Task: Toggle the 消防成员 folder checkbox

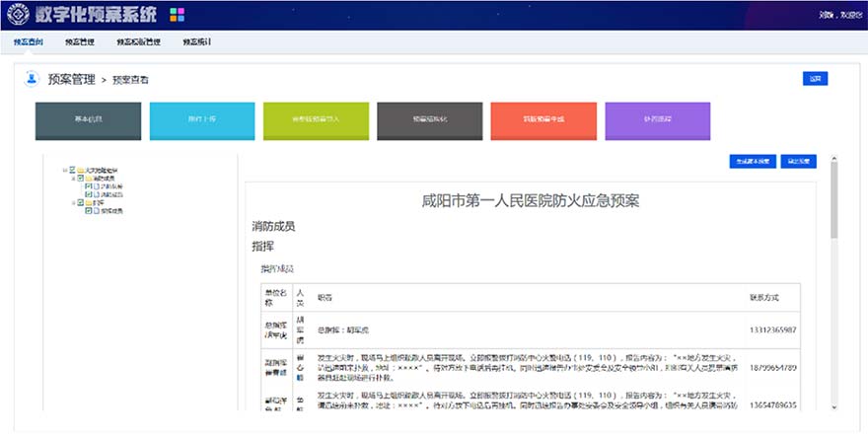Action: click(80, 179)
